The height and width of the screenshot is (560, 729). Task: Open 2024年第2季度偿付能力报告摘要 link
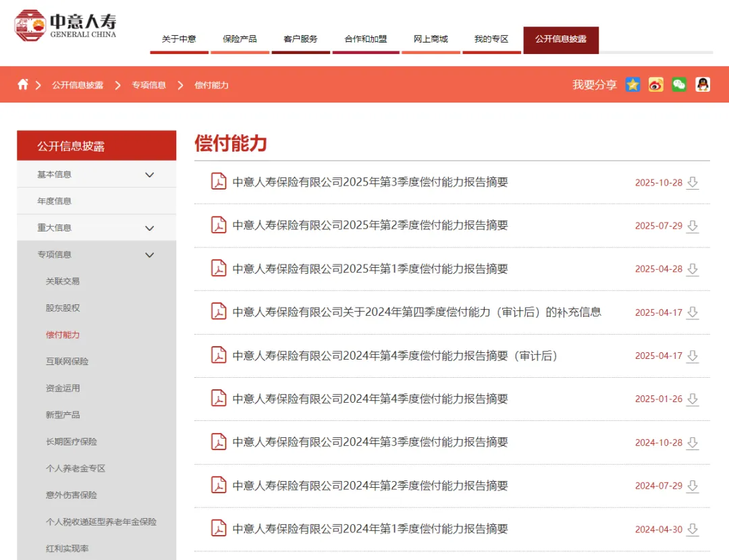[x=370, y=486]
